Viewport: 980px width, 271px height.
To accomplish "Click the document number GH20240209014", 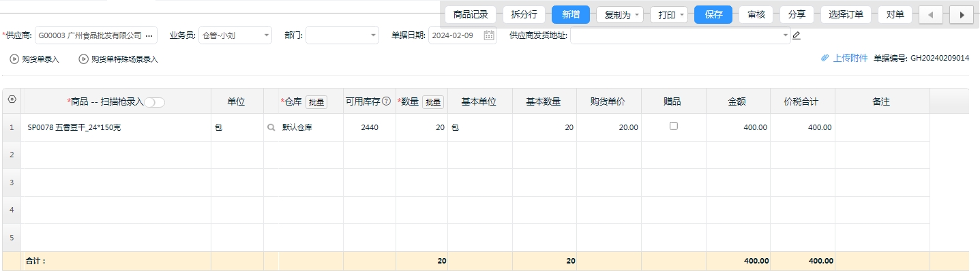I will pyautogui.click(x=940, y=59).
